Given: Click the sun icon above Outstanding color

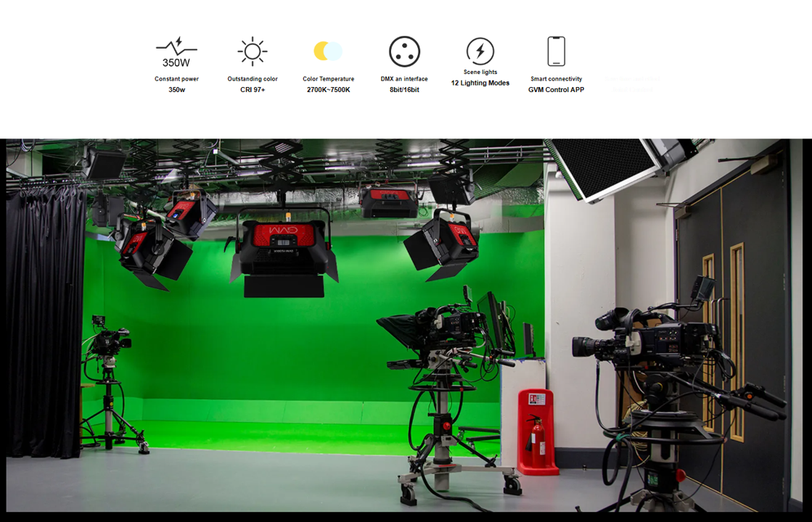Looking at the screenshot, I should (x=253, y=51).
